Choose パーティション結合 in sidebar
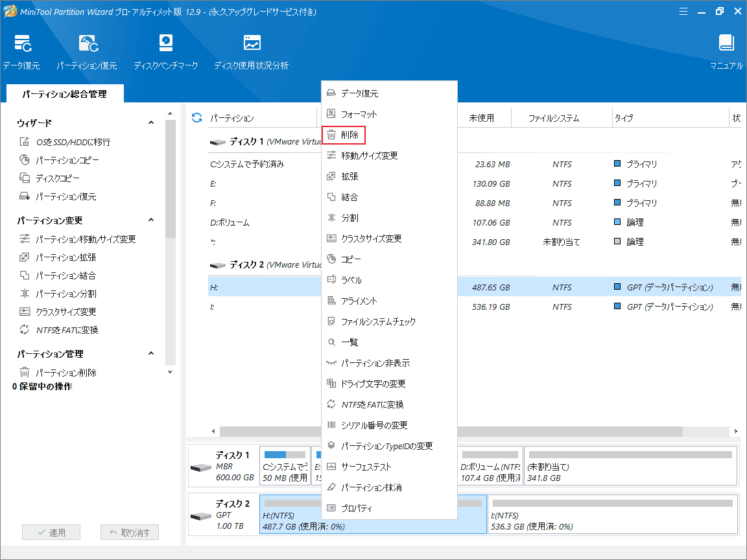The height and width of the screenshot is (560, 747). 58,275
